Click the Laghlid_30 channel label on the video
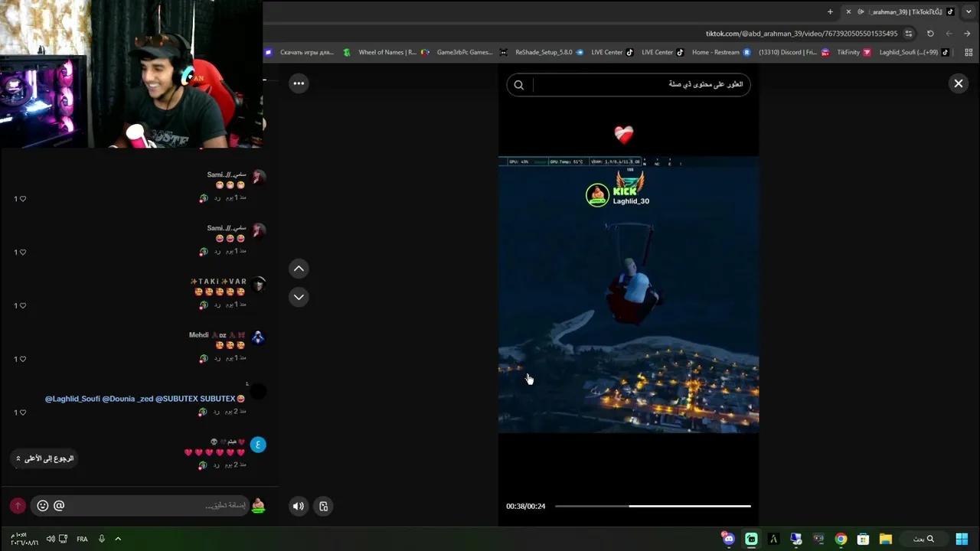Image resolution: width=980 pixels, height=551 pixels. coord(631,201)
